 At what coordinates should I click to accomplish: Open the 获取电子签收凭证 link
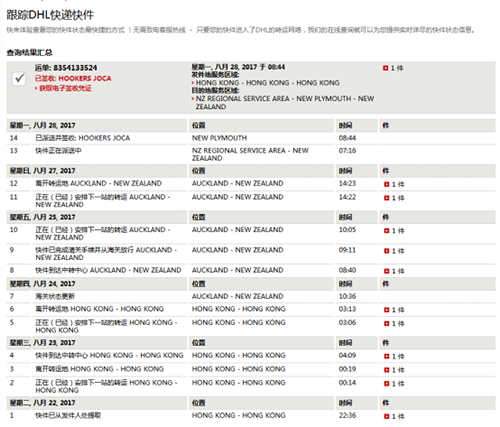click(x=63, y=88)
